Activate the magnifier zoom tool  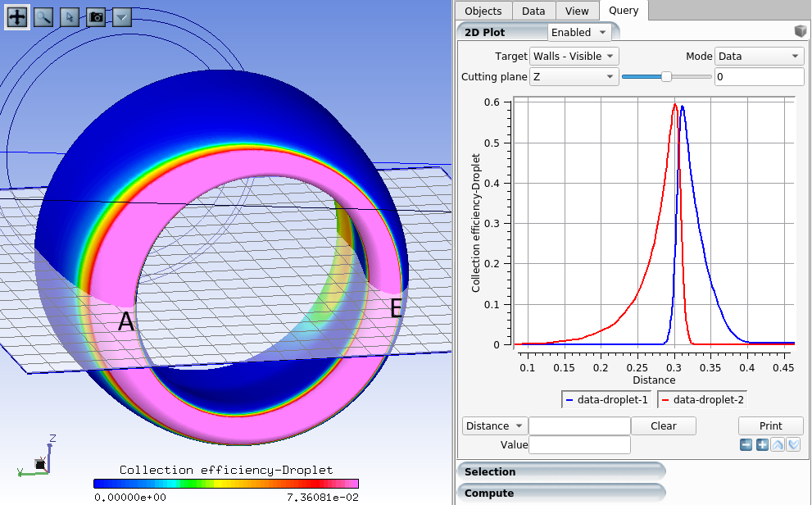point(43,16)
